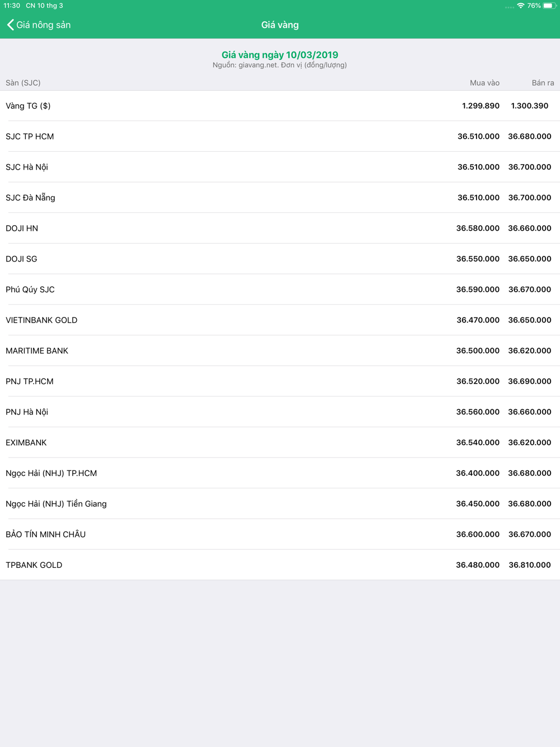Image resolution: width=560 pixels, height=747 pixels.
Task: Tap the TPBANK GOLD entry
Action: (280, 565)
